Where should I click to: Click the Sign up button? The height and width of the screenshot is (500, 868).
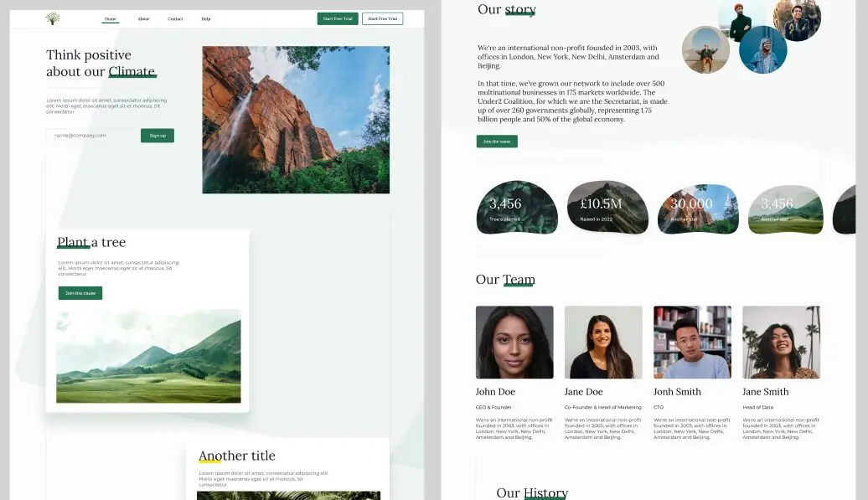click(158, 135)
